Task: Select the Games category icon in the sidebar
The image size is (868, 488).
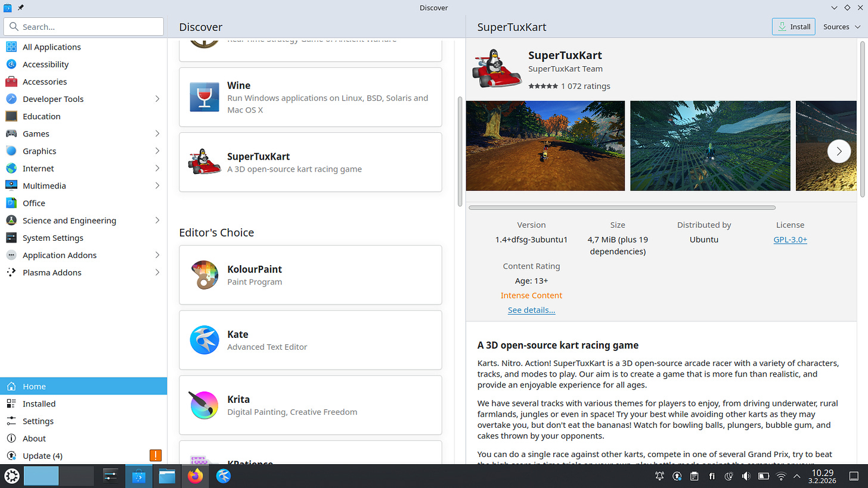Action: click(x=11, y=133)
